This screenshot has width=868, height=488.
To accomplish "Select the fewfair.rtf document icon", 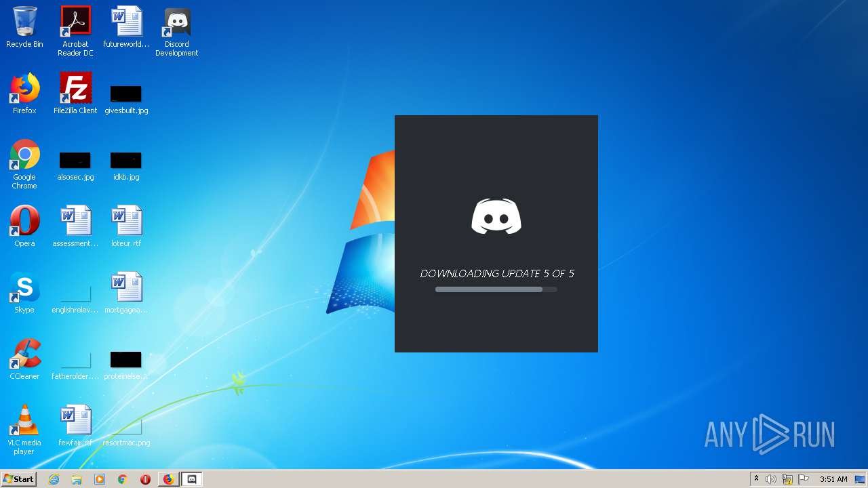I will pyautogui.click(x=75, y=426).
